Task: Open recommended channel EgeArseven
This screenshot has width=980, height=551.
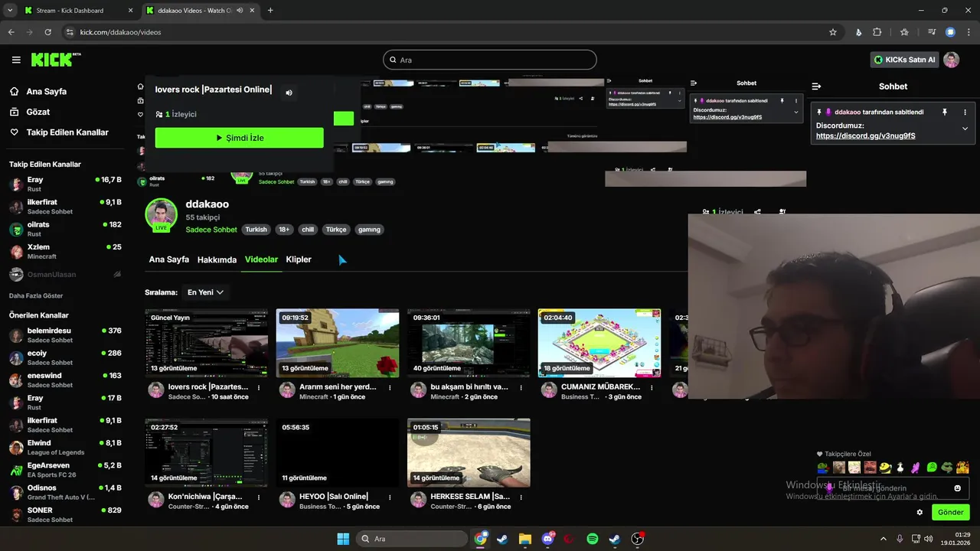Action: 65,470
